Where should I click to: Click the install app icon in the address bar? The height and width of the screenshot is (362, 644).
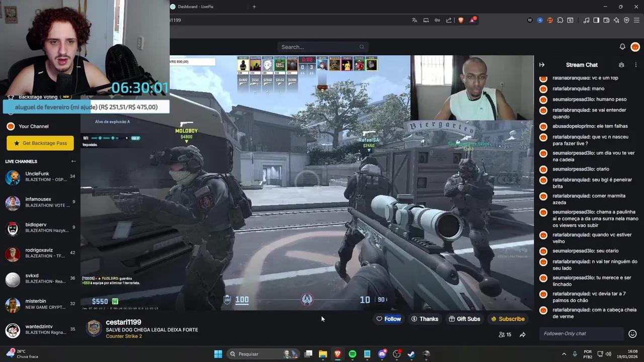426,20
